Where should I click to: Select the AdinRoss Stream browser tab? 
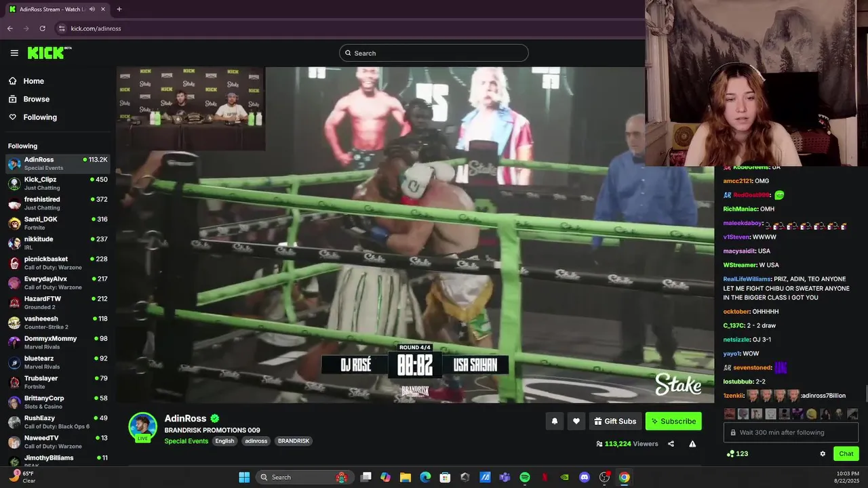pyautogui.click(x=58, y=9)
